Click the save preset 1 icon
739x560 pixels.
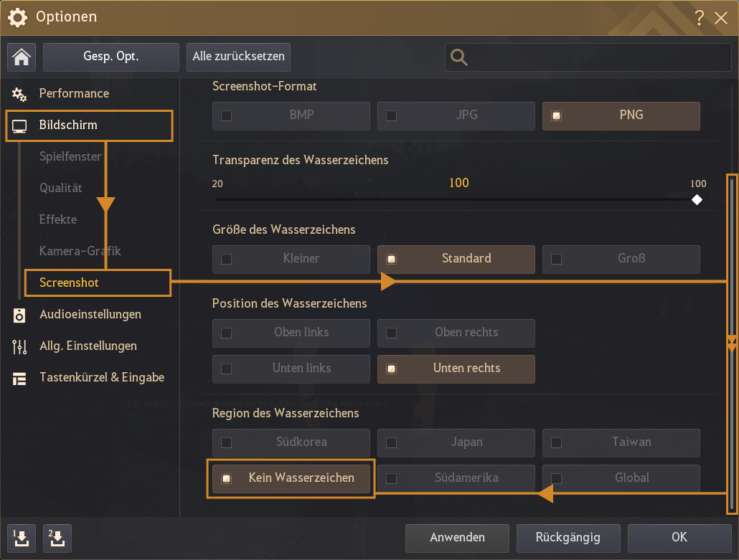[x=22, y=538]
